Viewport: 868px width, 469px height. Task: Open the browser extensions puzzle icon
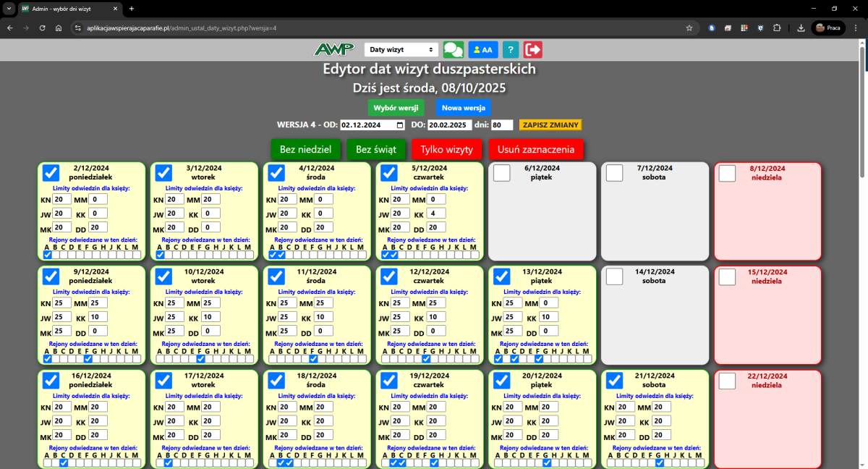[x=777, y=28]
